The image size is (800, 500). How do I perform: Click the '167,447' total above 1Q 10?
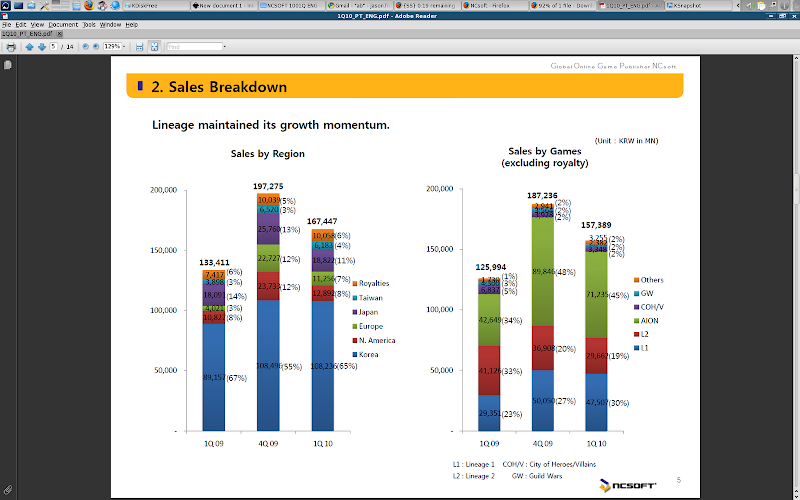(x=322, y=221)
